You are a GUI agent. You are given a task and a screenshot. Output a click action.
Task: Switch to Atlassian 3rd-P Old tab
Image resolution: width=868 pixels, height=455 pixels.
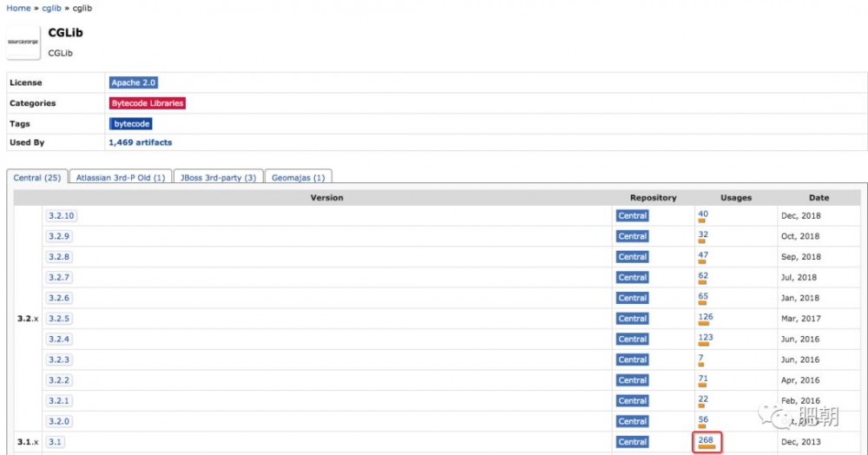[x=119, y=178]
